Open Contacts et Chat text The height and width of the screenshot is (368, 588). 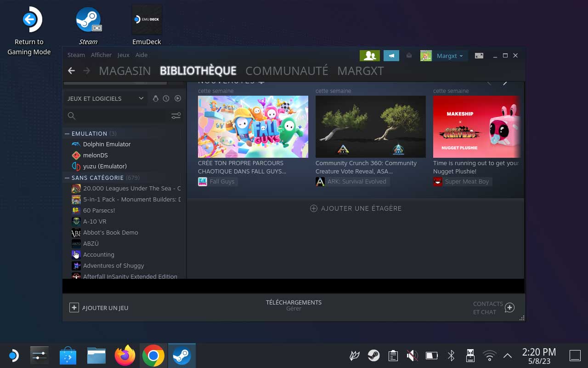488,308
